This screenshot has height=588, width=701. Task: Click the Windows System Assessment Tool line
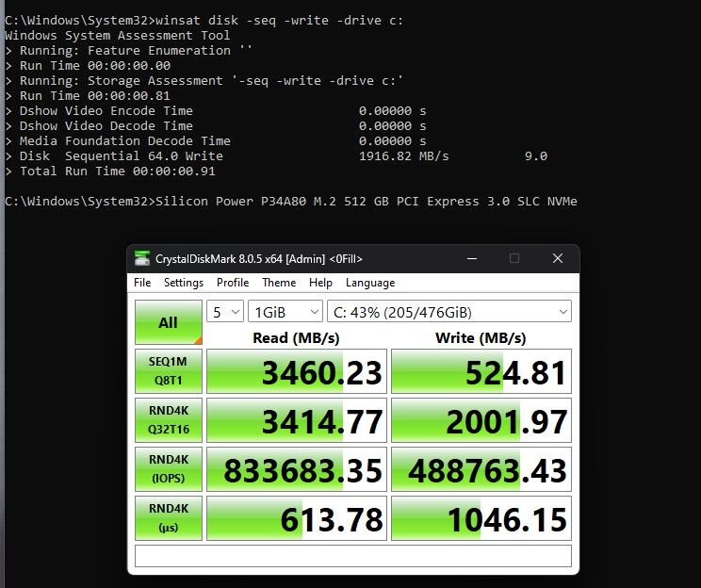pyautogui.click(x=118, y=35)
